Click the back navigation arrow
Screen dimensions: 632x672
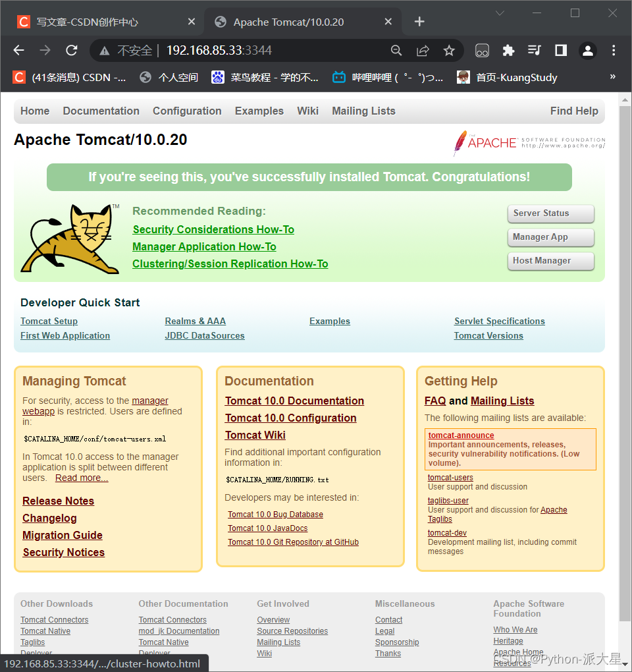pyautogui.click(x=18, y=50)
